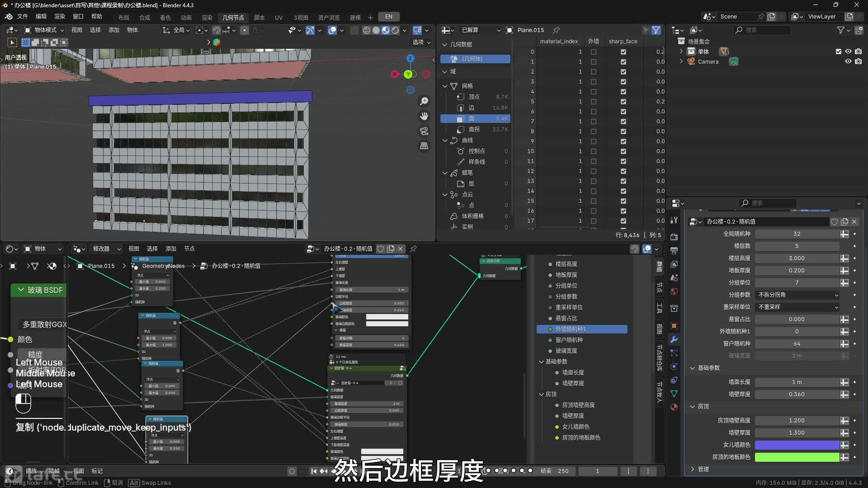Collapse the 基础参数 panel in modifier properties
This screenshot has height=488, width=868.
tap(692, 368)
